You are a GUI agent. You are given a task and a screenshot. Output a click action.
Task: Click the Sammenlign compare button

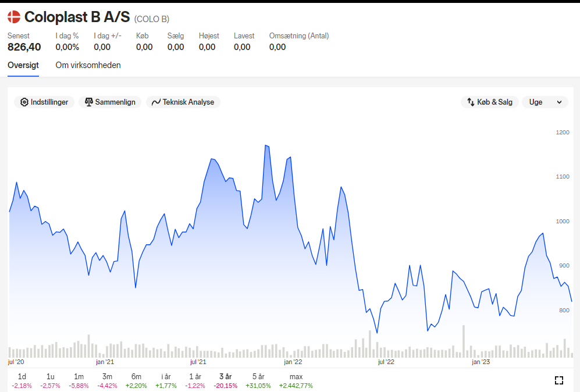coord(110,102)
